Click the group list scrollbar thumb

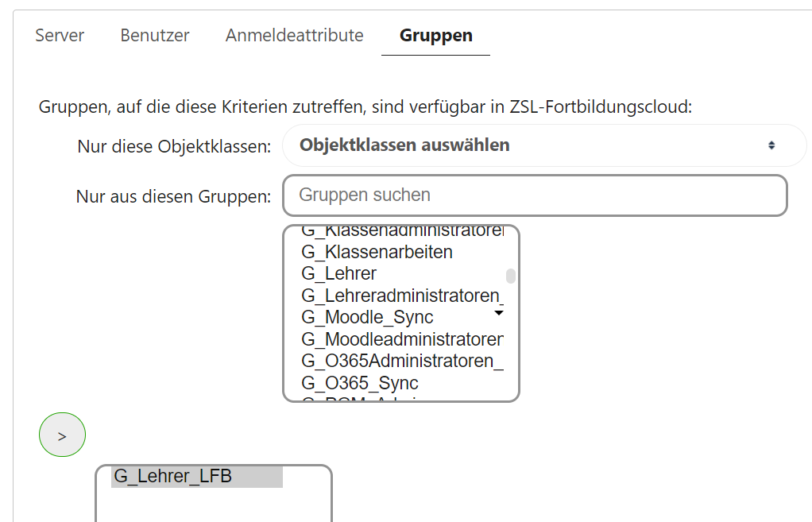(511, 276)
